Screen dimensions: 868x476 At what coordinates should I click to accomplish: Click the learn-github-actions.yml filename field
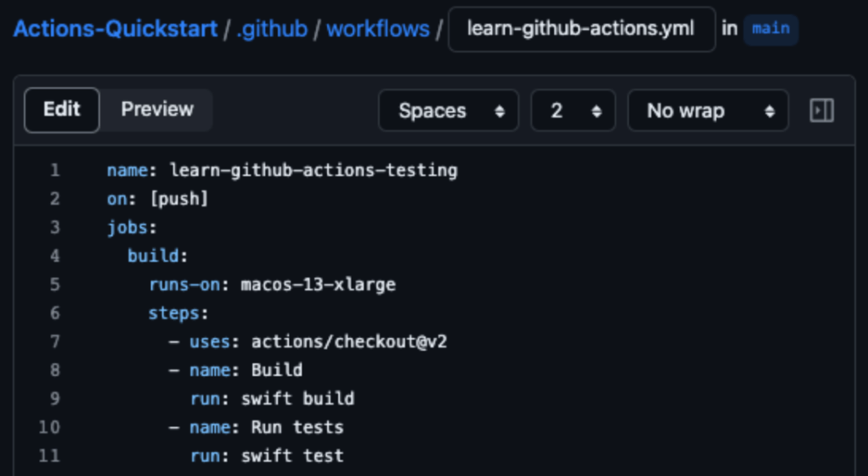(x=581, y=29)
